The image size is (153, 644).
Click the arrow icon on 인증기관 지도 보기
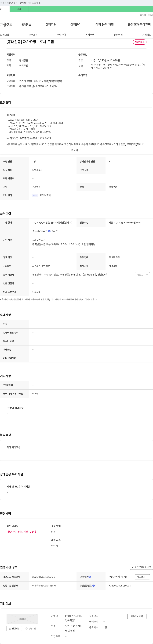[147, 577]
